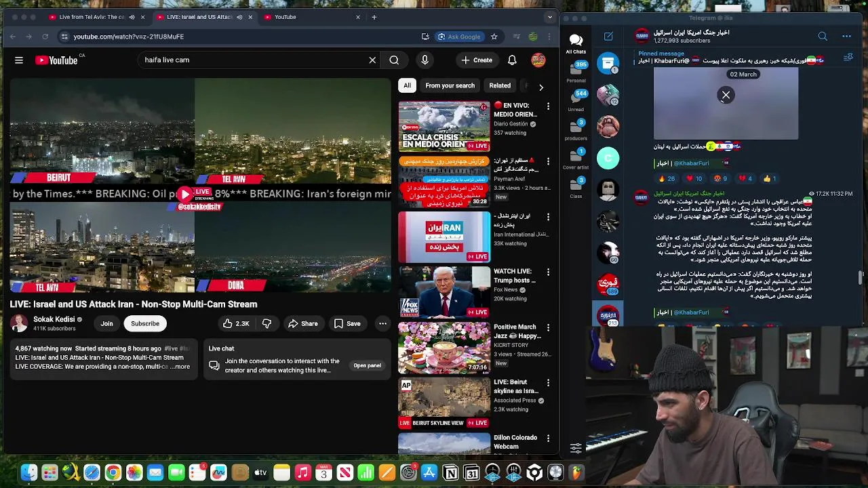The width and height of the screenshot is (868, 488).
Task: Expand Chrome tab search dropdown
Action: pos(551,17)
